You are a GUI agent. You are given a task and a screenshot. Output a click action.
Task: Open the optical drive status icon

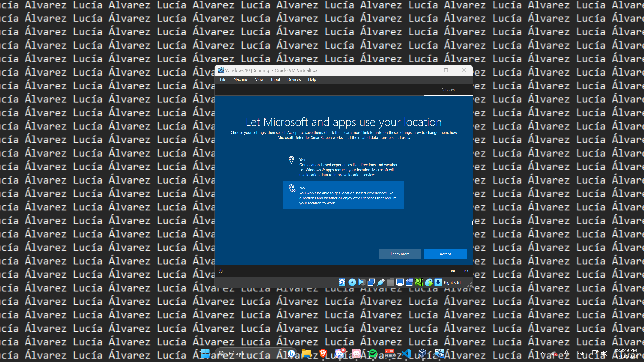click(x=352, y=282)
